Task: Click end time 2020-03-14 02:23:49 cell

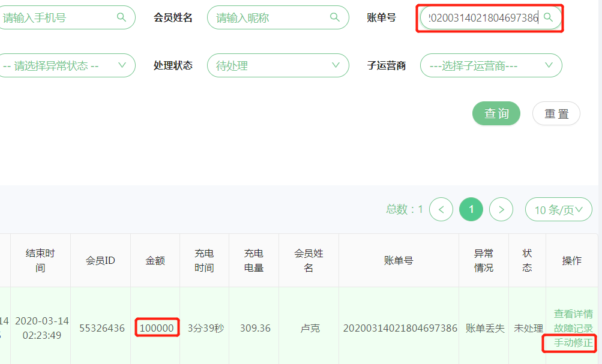Action: tap(42, 328)
